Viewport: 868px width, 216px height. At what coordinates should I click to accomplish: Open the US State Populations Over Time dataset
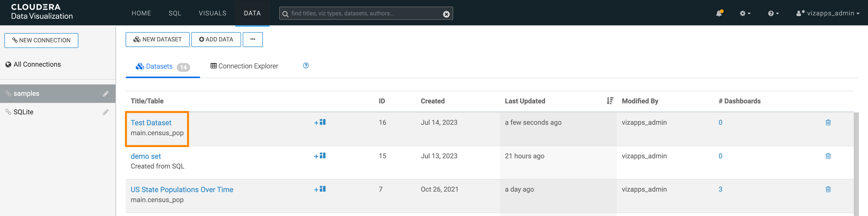pyautogui.click(x=182, y=190)
